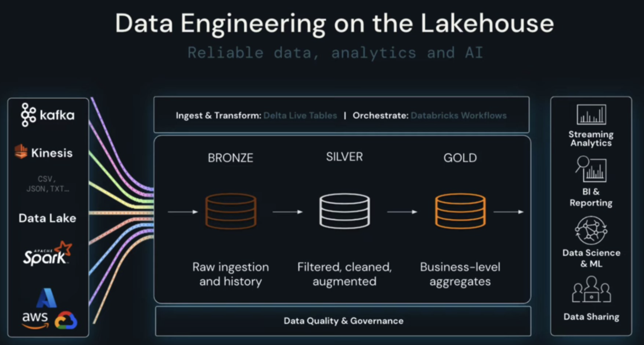Click the Bronze database cylinder icon
This screenshot has width=644, height=345.
tap(231, 211)
